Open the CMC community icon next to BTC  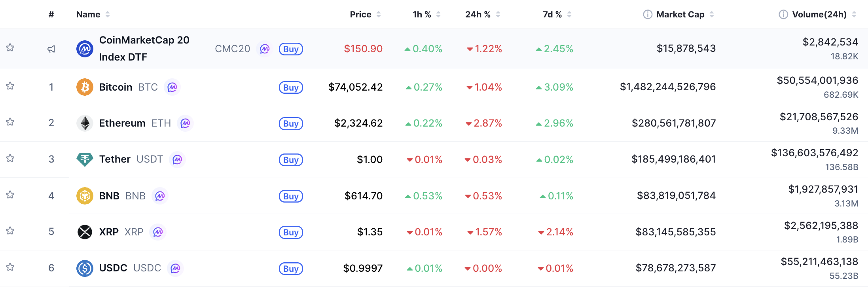172,87
